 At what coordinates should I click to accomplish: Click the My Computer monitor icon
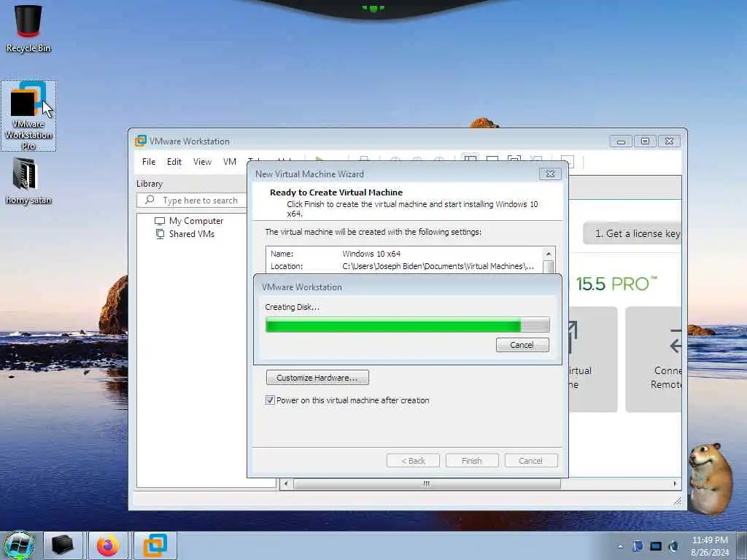[x=160, y=221]
